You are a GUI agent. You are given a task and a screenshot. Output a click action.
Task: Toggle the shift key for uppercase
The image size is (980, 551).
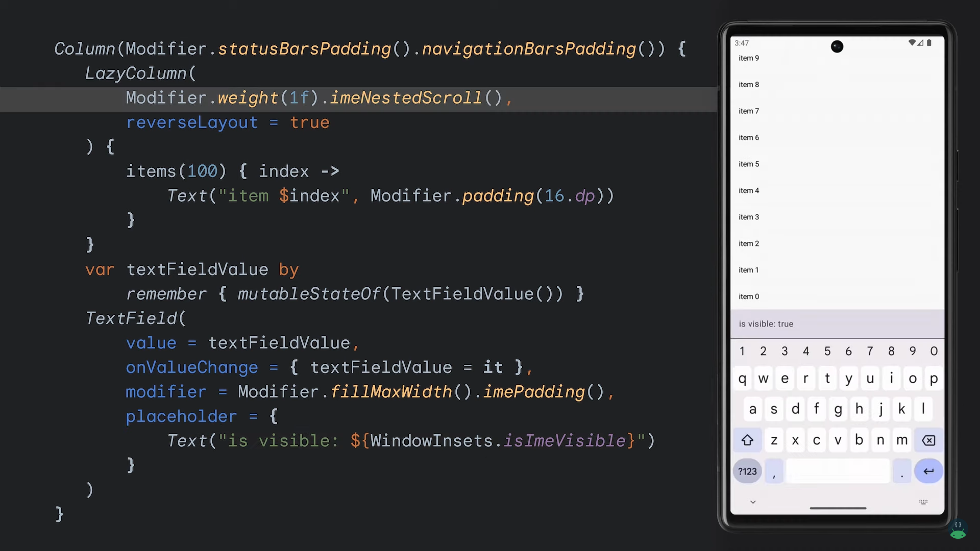747,440
